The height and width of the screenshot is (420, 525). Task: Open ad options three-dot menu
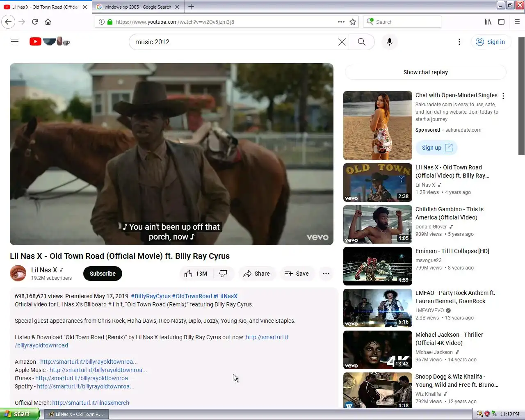pos(503,96)
